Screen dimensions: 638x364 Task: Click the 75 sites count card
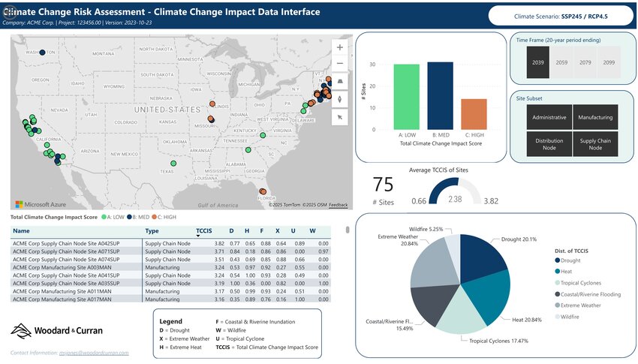pyautogui.click(x=384, y=191)
